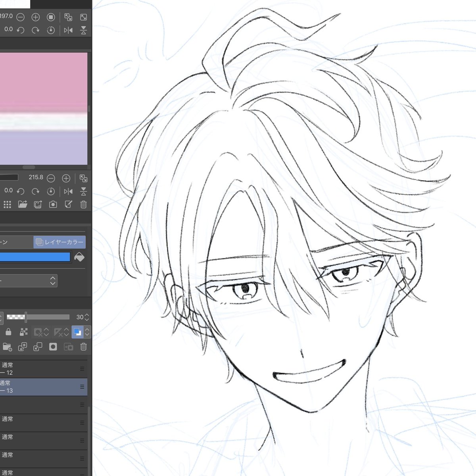Rotate Sub View image left

(20, 191)
